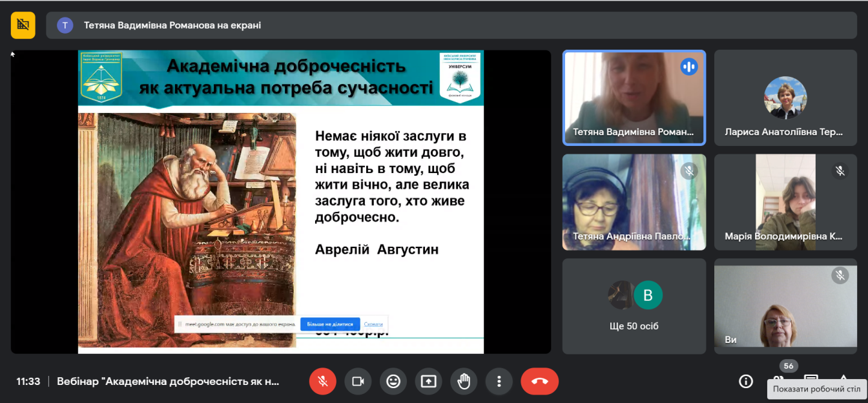Click muted mic icon on 'Ви' tile
868x403 pixels.
[x=840, y=275]
